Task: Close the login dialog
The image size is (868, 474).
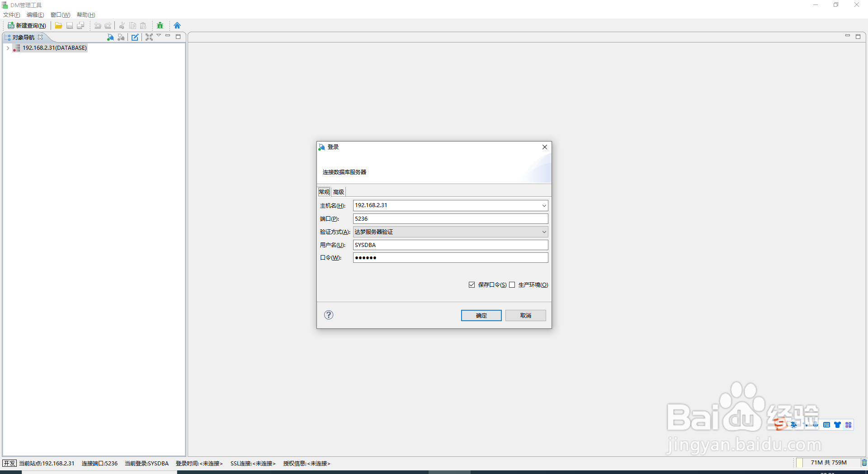Action: (545, 147)
